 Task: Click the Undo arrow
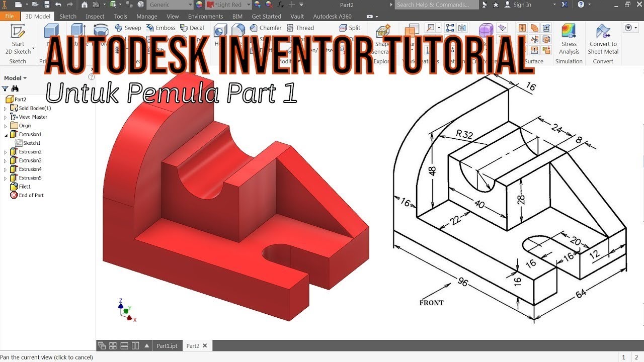click(58, 5)
